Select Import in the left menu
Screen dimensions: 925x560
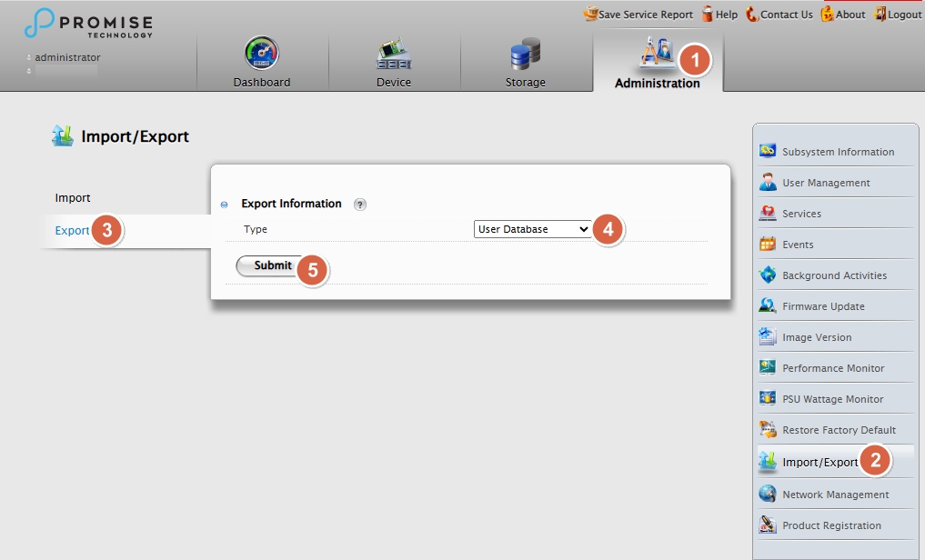73,198
